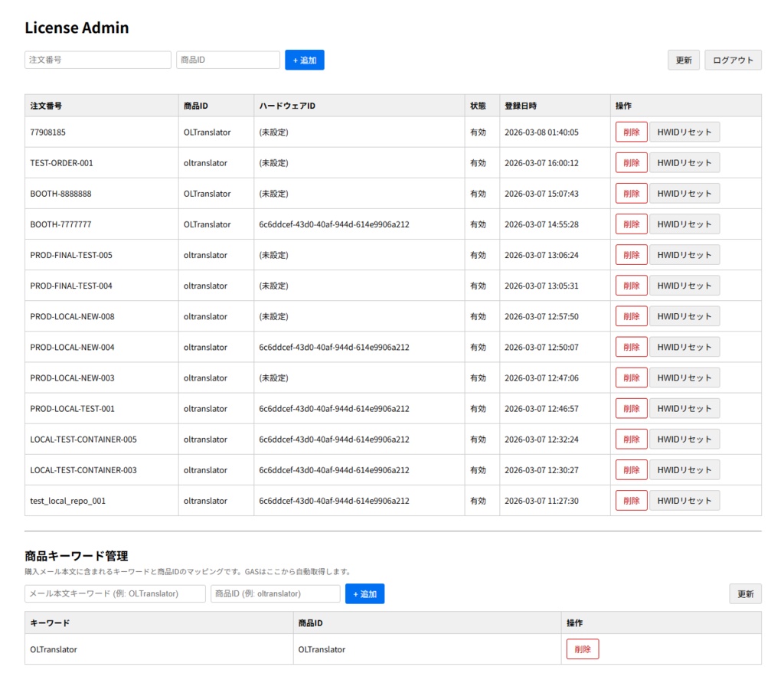Delete the TEST-ORDER-001 license
Image resolution: width=784 pixels, height=696 pixels.
[x=632, y=162]
